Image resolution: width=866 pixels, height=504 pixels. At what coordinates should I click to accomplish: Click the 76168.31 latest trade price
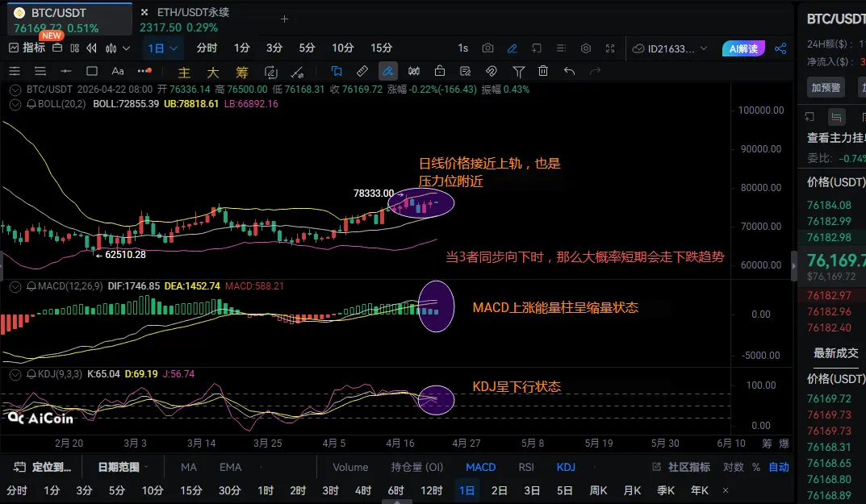point(829,447)
